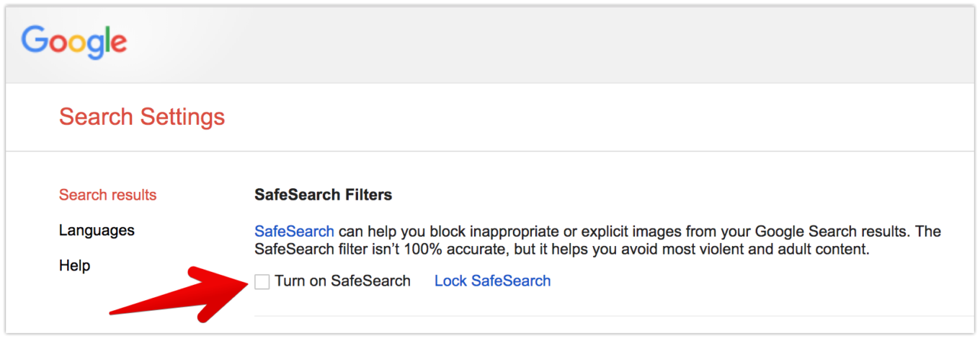Enable the Turn on SafeSearch checkbox
This screenshot has width=980, height=339.
[x=262, y=282]
